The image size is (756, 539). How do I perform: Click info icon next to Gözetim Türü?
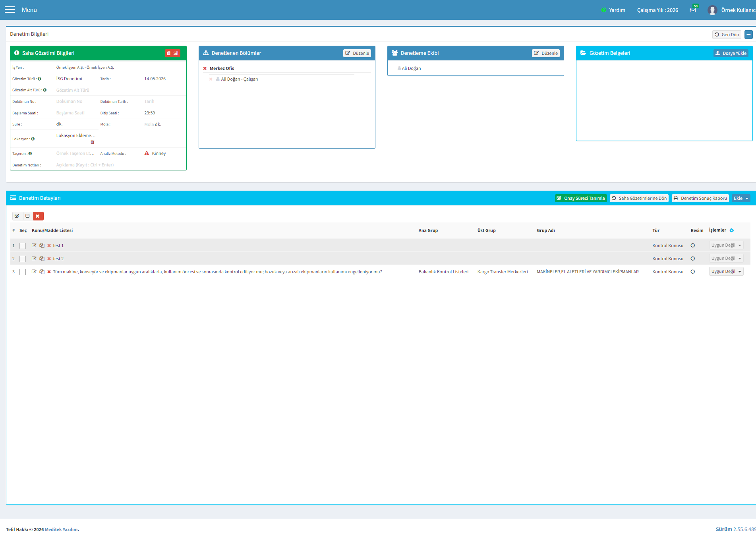coord(39,79)
